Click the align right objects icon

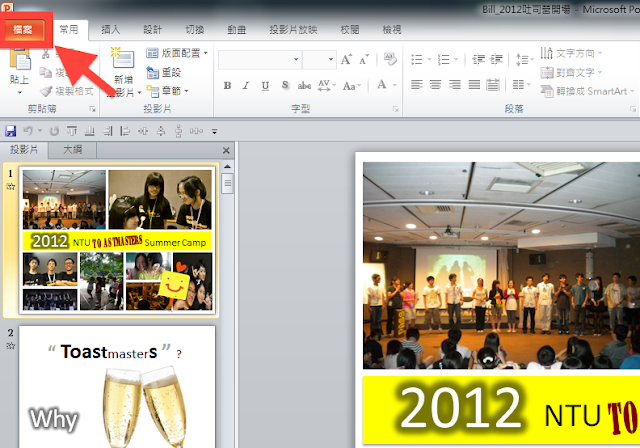(x=107, y=131)
